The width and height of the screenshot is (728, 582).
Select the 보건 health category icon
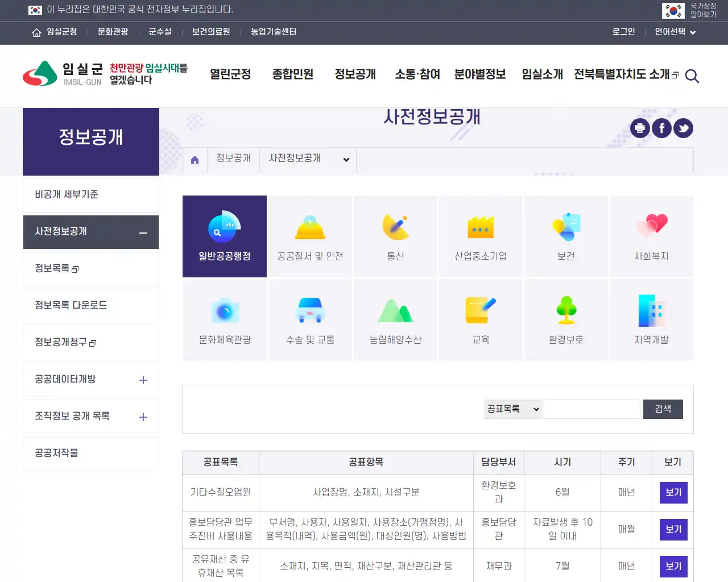click(x=566, y=227)
